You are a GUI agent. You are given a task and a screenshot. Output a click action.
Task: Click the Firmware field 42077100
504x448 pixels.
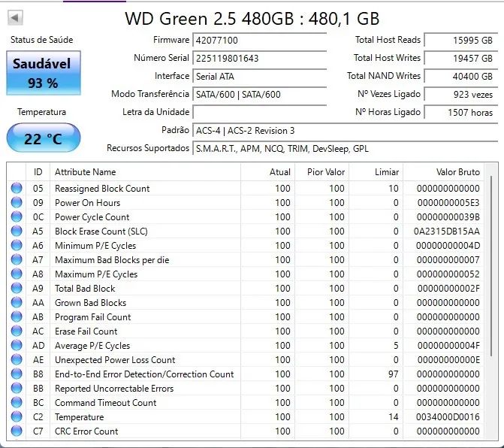pyautogui.click(x=260, y=40)
